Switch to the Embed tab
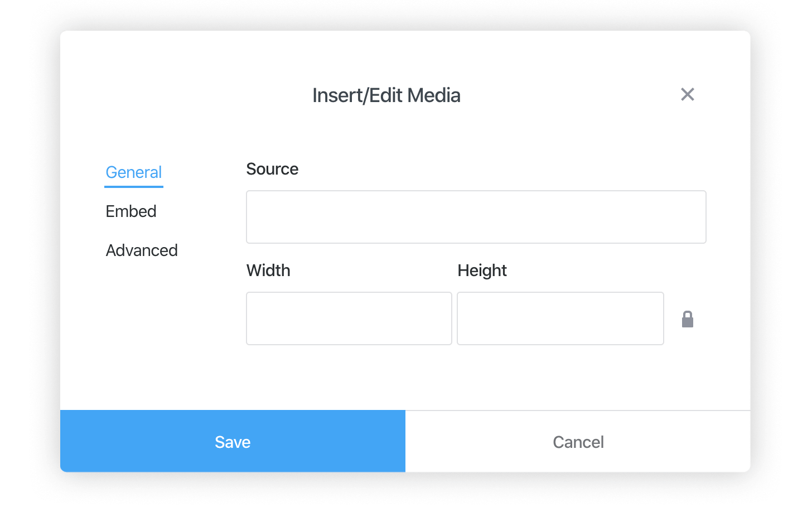 (130, 211)
